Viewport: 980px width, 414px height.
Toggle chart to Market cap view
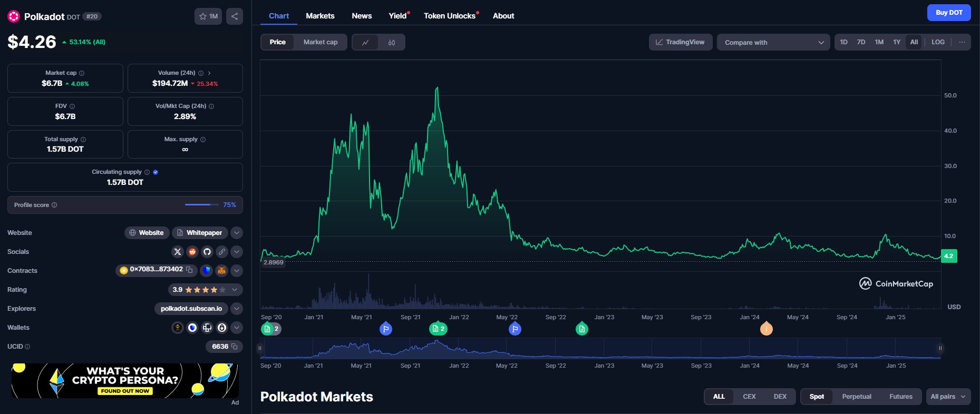[x=320, y=42]
